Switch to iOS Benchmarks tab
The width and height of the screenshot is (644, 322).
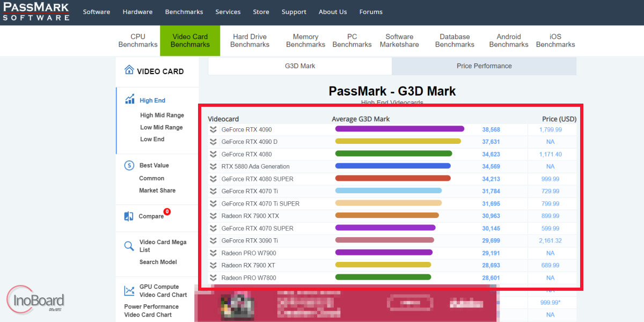tap(555, 41)
